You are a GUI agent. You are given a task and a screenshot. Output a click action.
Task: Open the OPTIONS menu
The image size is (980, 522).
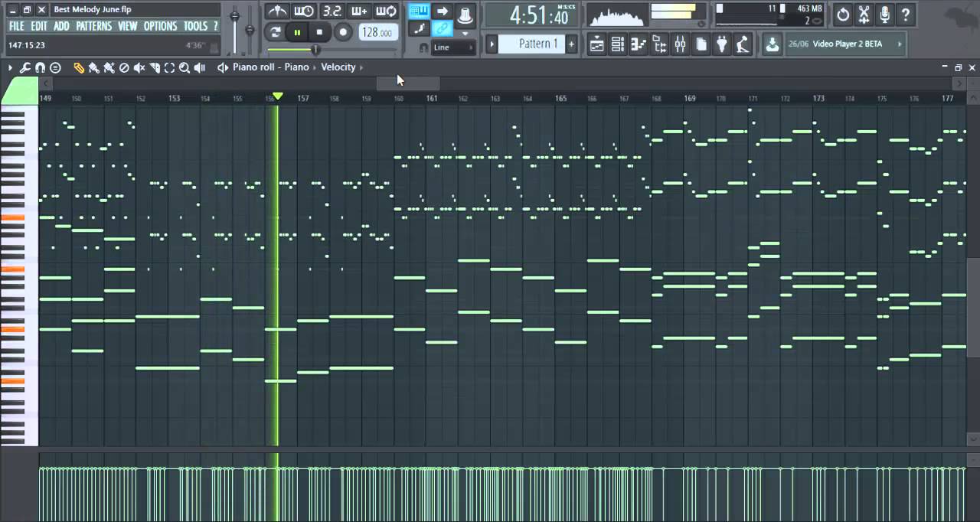pos(160,26)
